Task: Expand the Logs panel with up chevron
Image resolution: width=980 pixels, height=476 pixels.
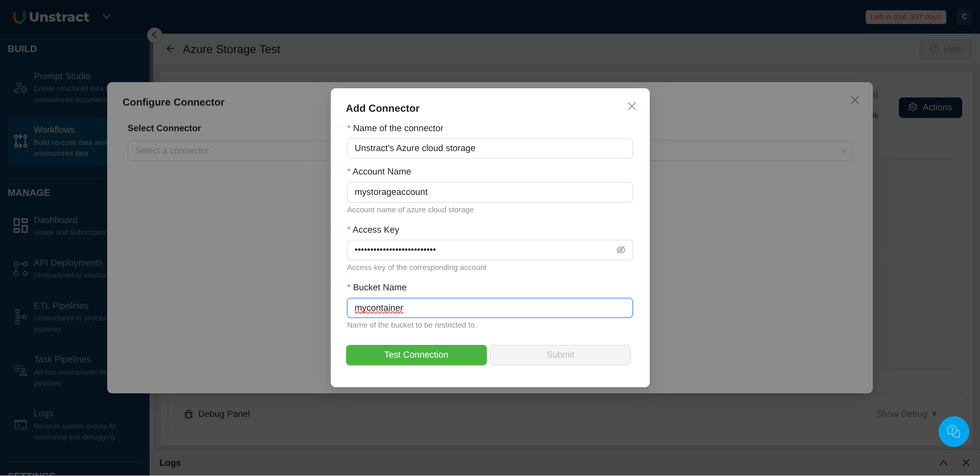Action: click(x=943, y=463)
